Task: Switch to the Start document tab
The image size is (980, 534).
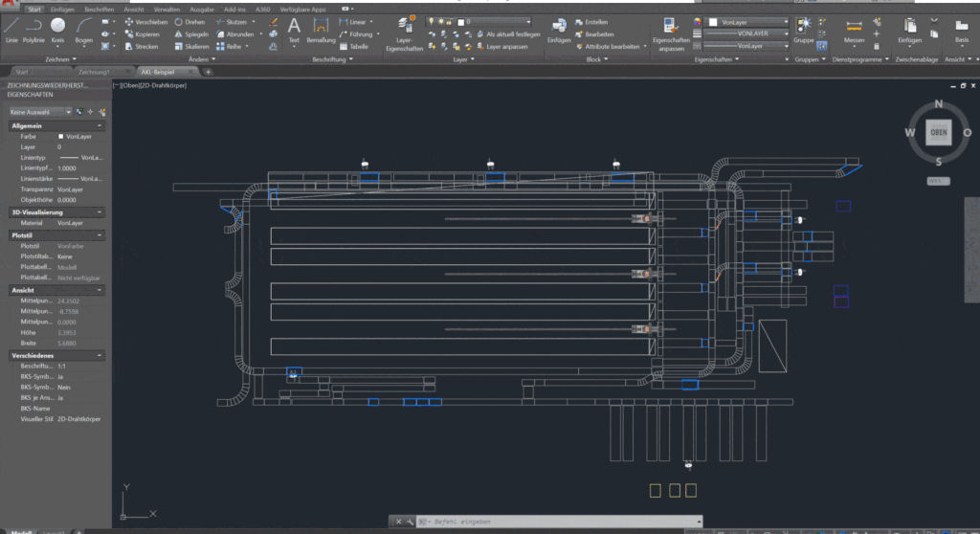Action: click(22, 72)
